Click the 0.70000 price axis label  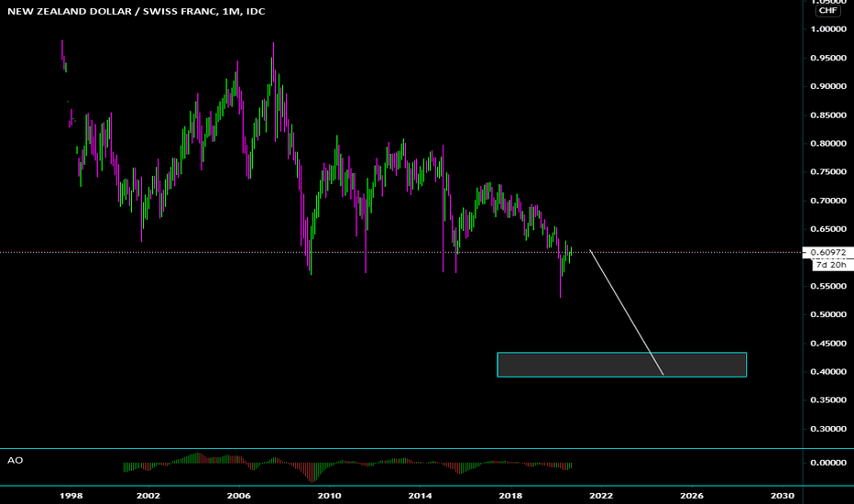(x=827, y=201)
